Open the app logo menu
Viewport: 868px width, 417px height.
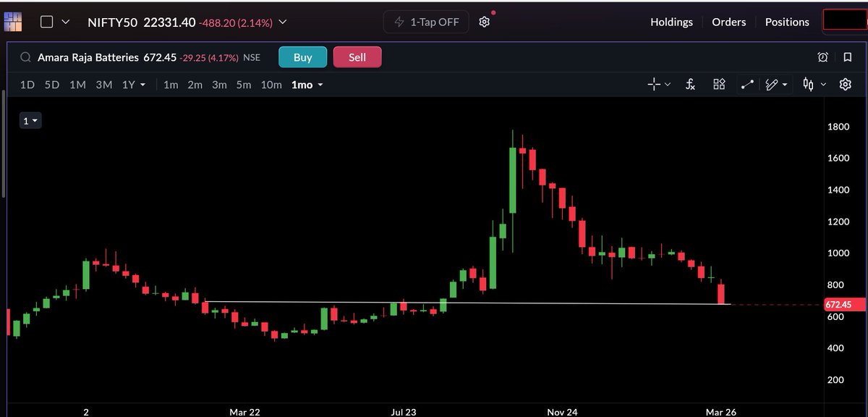point(13,21)
